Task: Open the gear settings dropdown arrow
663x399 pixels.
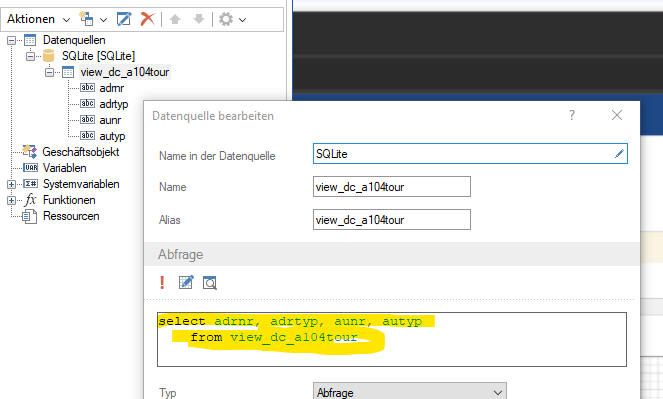Action: coord(242,19)
